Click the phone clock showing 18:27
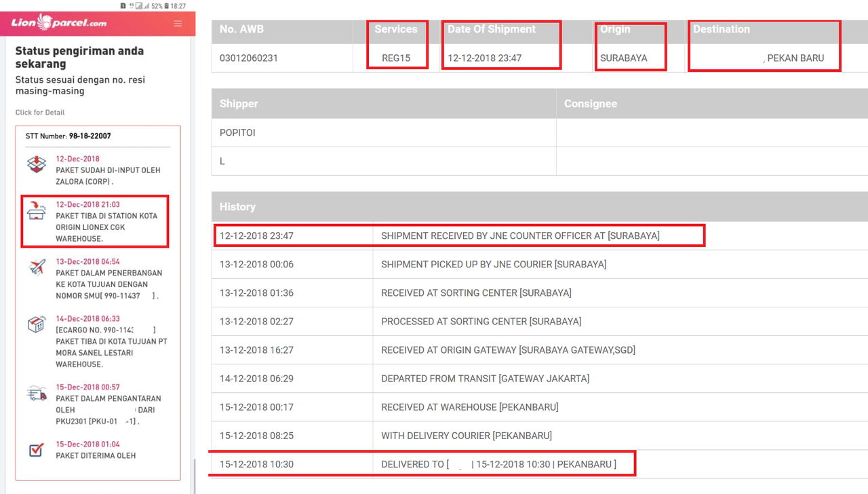Screen dimensions: 868x494 (180, 5)
